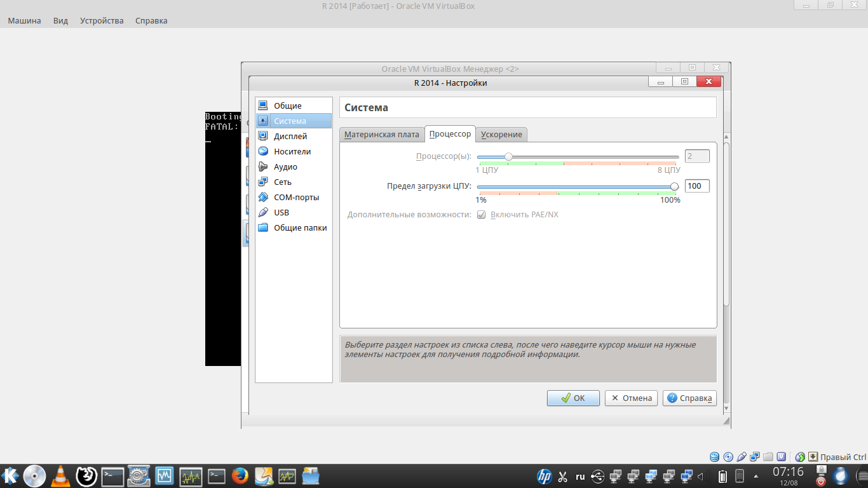Screen dimensions: 868x488
Task: Switch to the Материнская плата tab
Action: pos(381,135)
